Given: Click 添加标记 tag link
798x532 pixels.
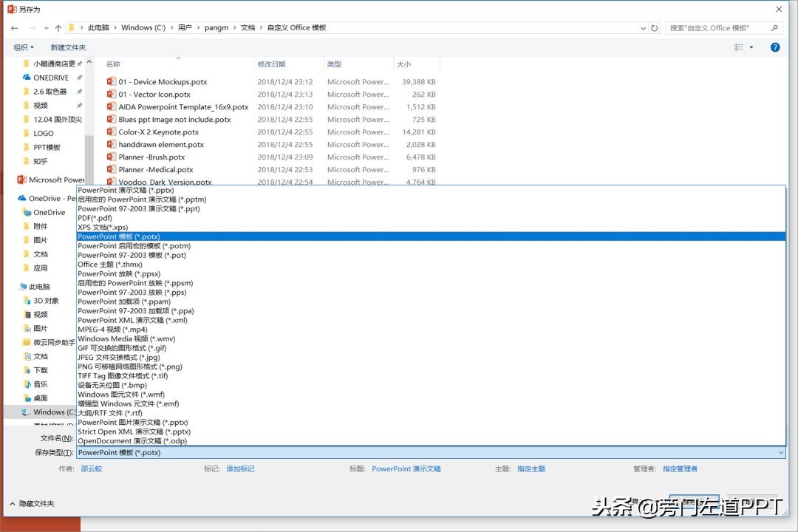Looking at the screenshot, I should coord(240,469).
